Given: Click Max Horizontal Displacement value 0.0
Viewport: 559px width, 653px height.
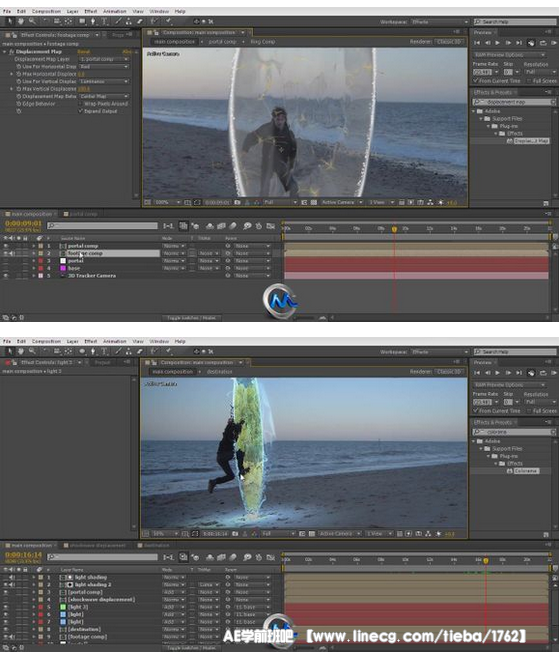Looking at the screenshot, I should coord(81,74).
